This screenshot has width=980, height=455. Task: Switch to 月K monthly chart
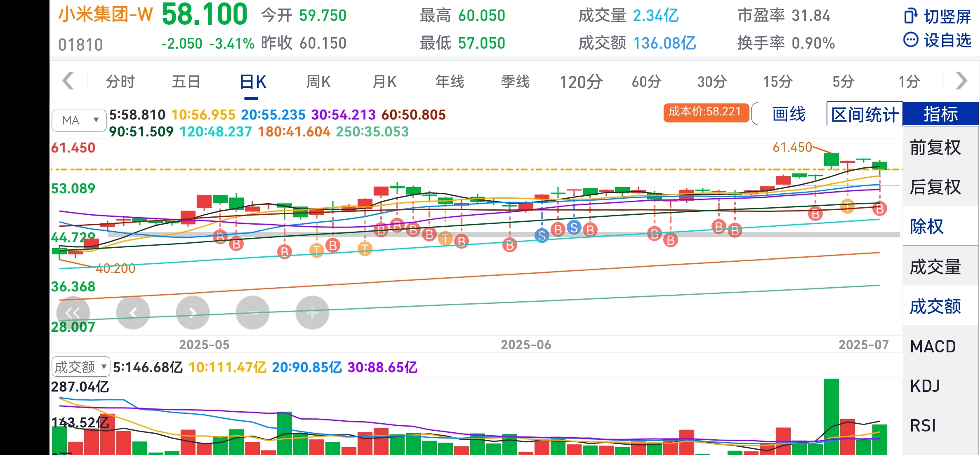point(384,82)
